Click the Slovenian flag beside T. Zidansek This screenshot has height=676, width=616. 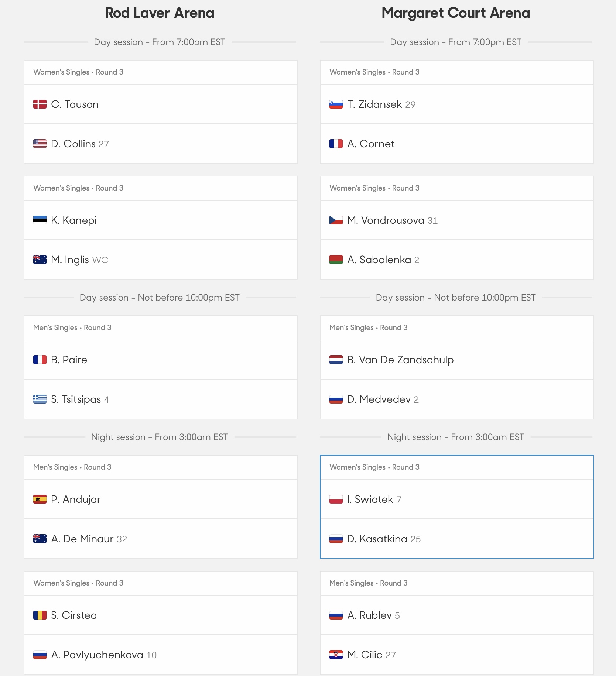tap(336, 104)
